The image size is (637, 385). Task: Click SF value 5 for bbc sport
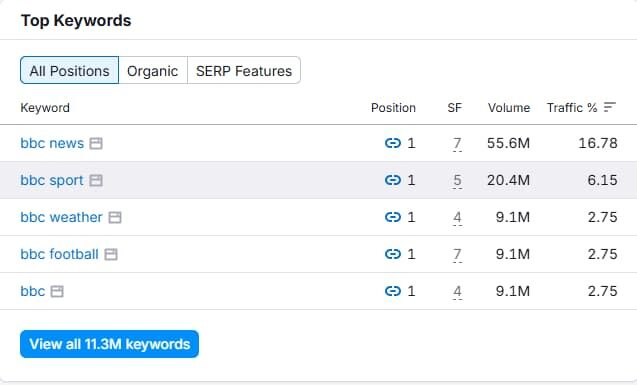(457, 180)
